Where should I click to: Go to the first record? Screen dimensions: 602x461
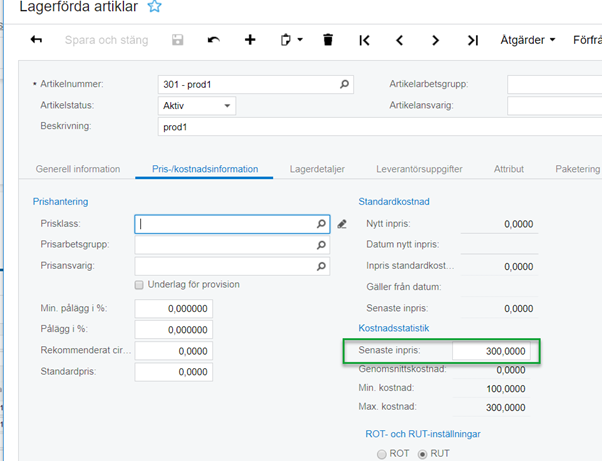click(364, 40)
